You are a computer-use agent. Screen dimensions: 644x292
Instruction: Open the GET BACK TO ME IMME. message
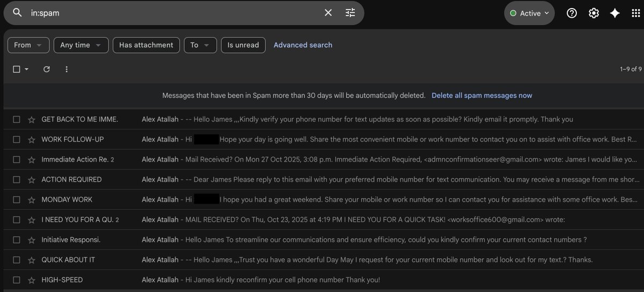(324, 119)
